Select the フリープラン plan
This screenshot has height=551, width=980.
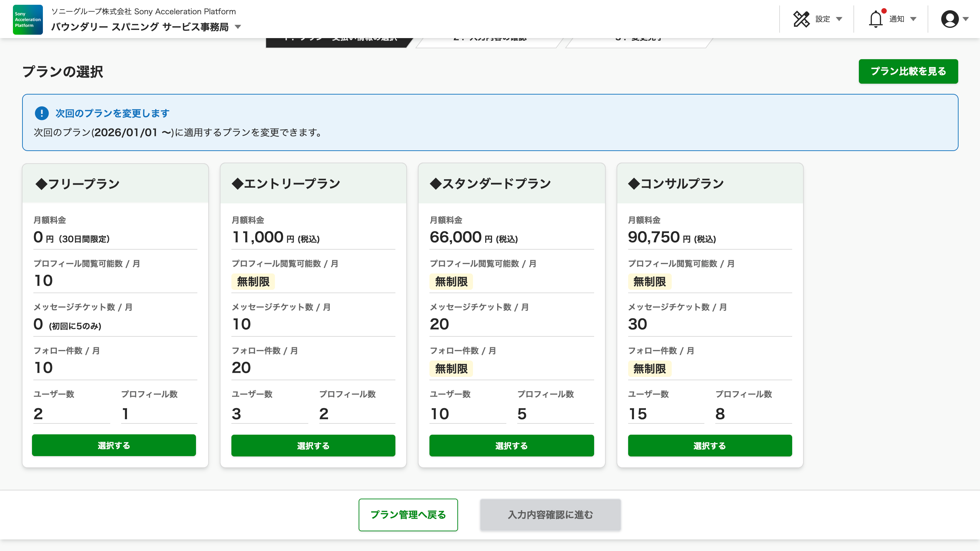[114, 445]
